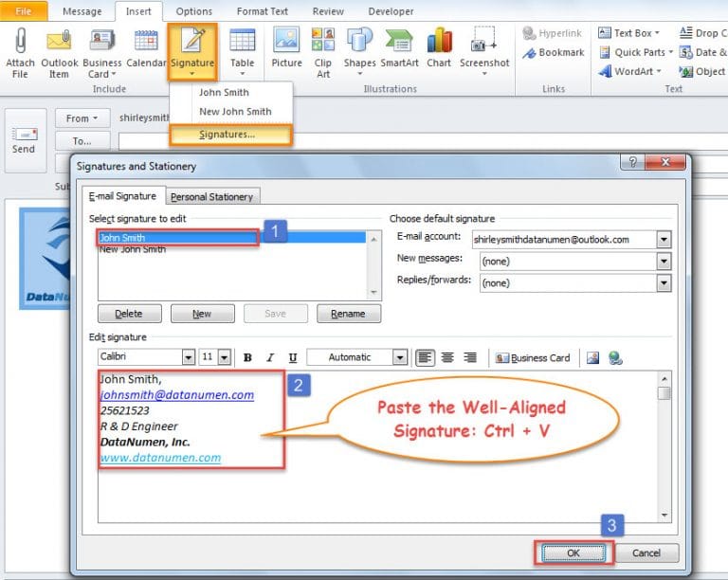Viewport: 728px width, 580px height.
Task: Open the font size 11 dropdown
Action: point(225,357)
